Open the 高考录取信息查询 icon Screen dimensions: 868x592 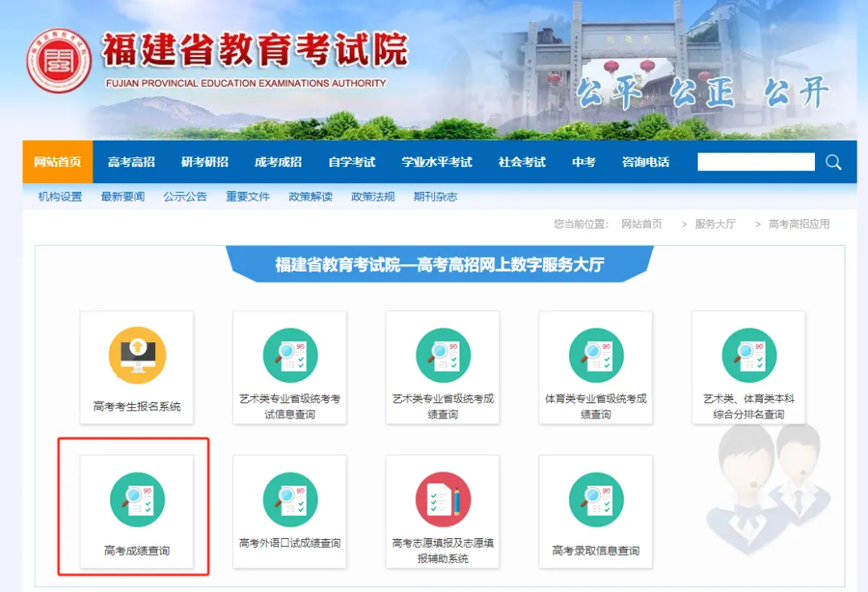coord(596,500)
